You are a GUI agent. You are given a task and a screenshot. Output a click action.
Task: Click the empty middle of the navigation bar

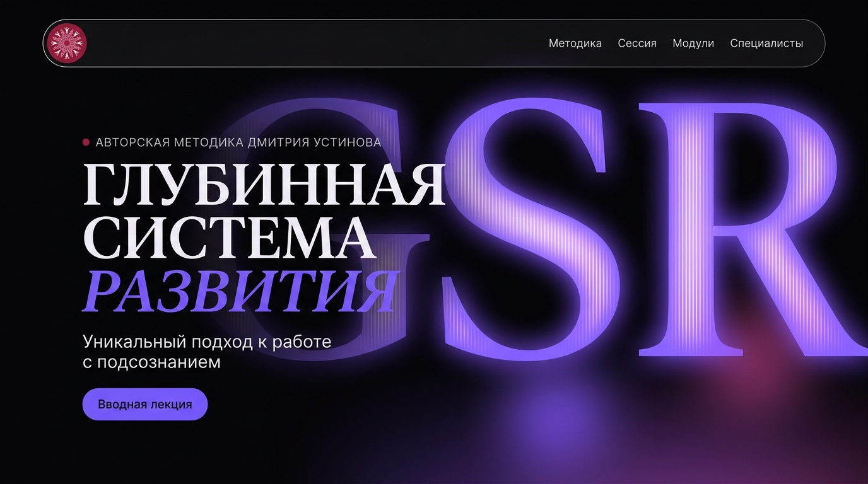click(315, 43)
